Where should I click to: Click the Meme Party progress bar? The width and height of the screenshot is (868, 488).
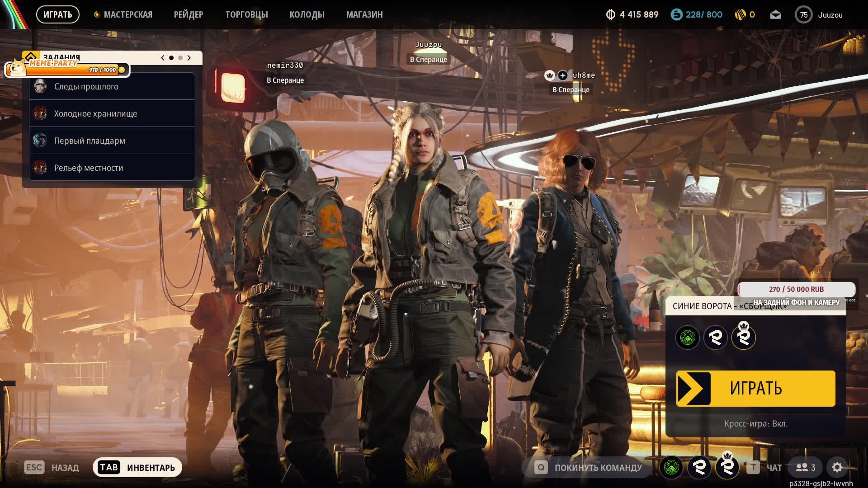[68, 69]
